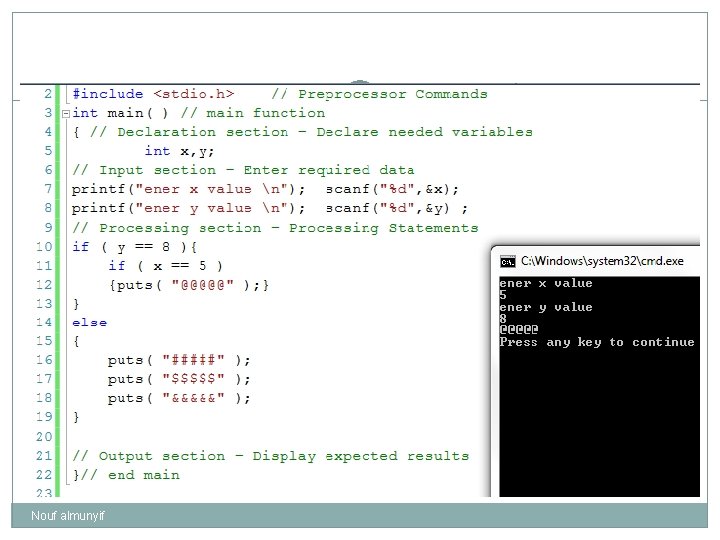Screen dimensions: 720x540
Task: Click 'Nouf almunyif' footer text
Action: pyautogui.click(x=68, y=516)
